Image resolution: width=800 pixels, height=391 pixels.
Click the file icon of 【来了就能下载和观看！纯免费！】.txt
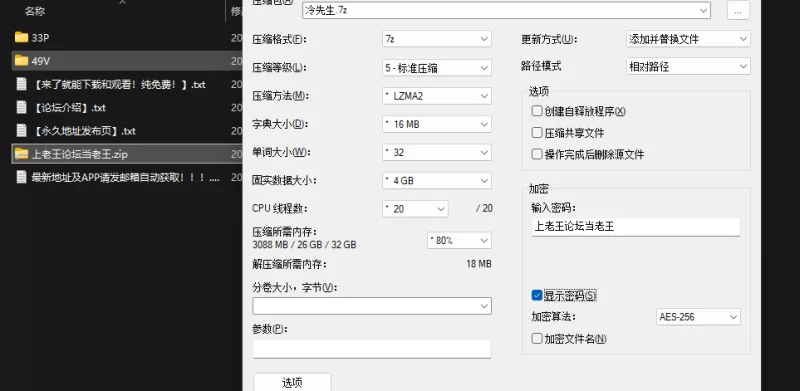[x=21, y=84]
